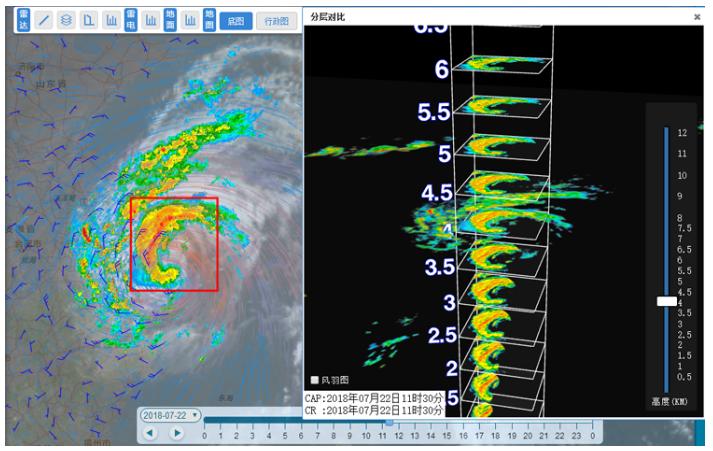The height and width of the screenshot is (451, 713).
Task: Open the stacked layers tool icon
Action: pos(66,20)
